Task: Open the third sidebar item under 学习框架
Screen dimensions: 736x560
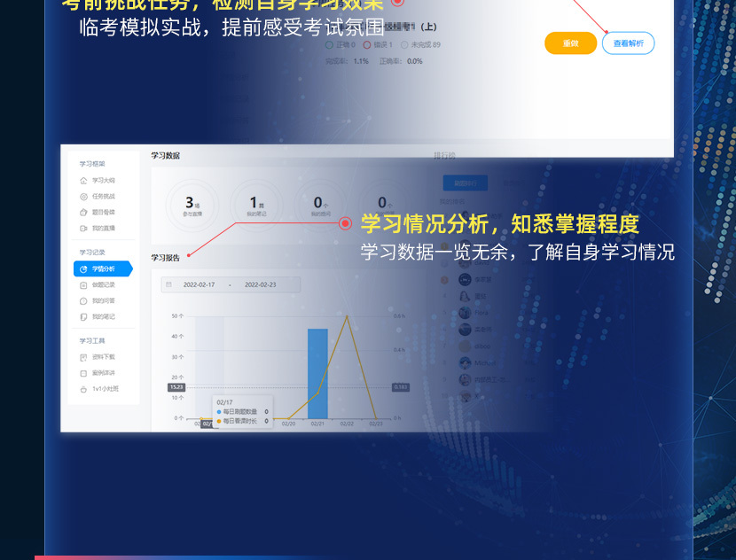Action: [98, 213]
